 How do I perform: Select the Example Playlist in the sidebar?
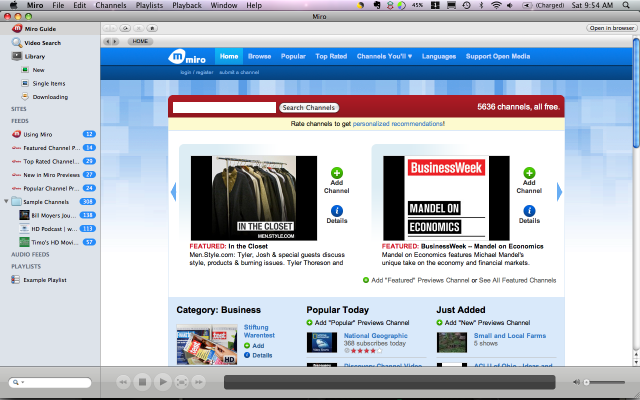(x=43, y=280)
